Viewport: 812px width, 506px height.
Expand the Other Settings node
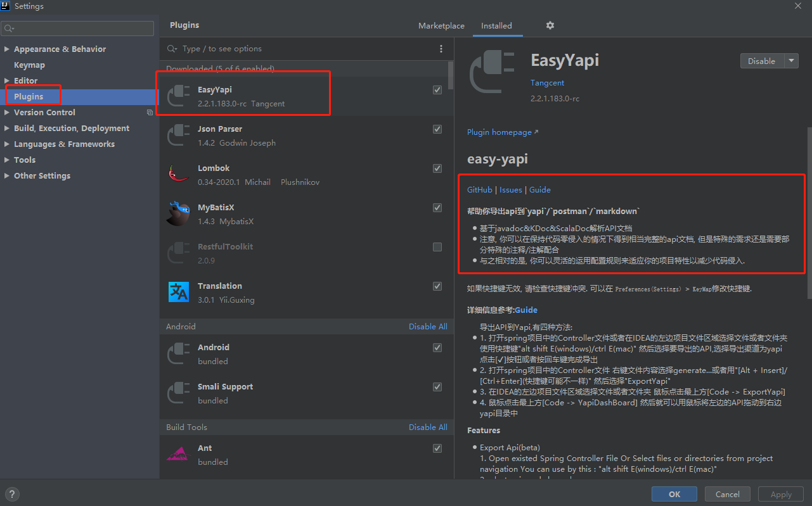(7, 176)
